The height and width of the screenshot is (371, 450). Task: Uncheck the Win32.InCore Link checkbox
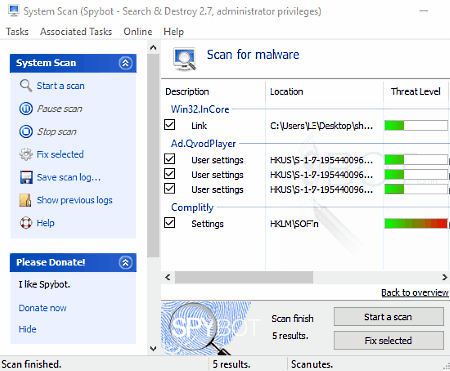pyautogui.click(x=170, y=125)
